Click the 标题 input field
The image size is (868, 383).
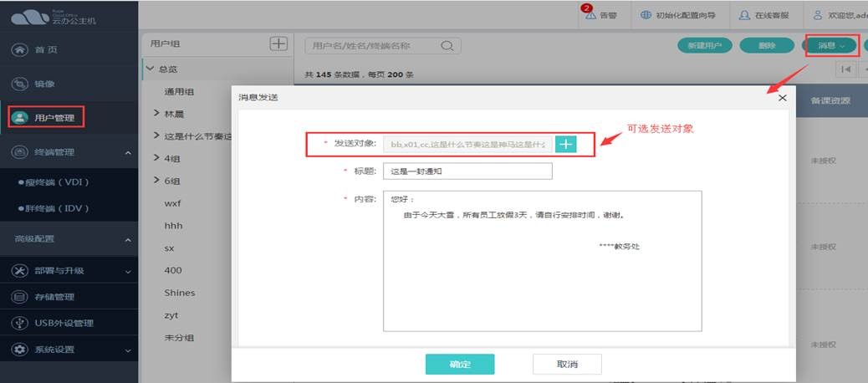click(467, 171)
